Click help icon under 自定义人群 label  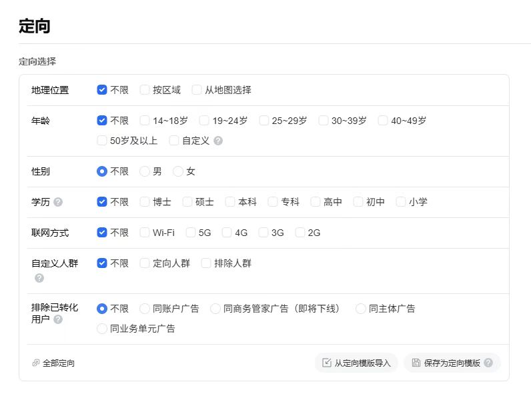pyautogui.click(x=39, y=278)
